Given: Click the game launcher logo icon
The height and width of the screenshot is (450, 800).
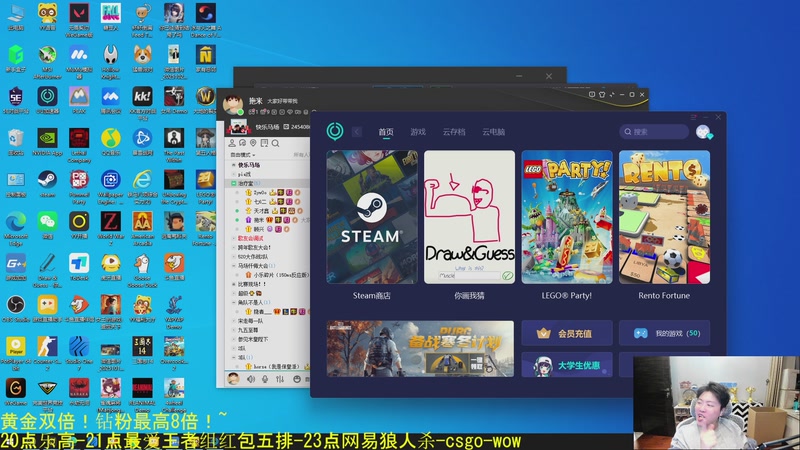Looking at the screenshot, I should 335,131.
